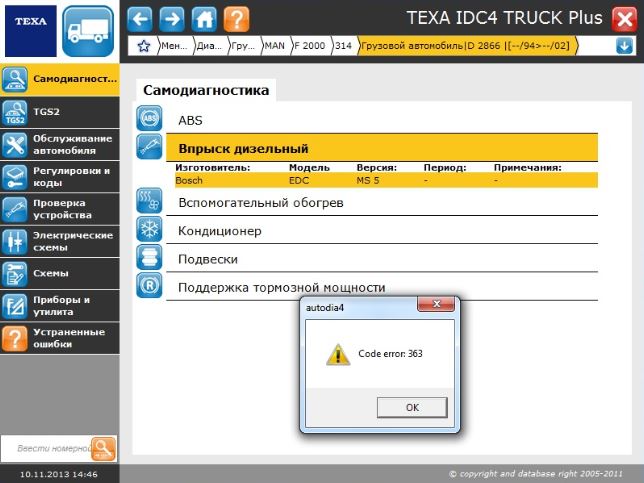The height and width of the screenshot is (483, 644).
Task: Click the Примечания column header
Action: [x=527, y=168]
